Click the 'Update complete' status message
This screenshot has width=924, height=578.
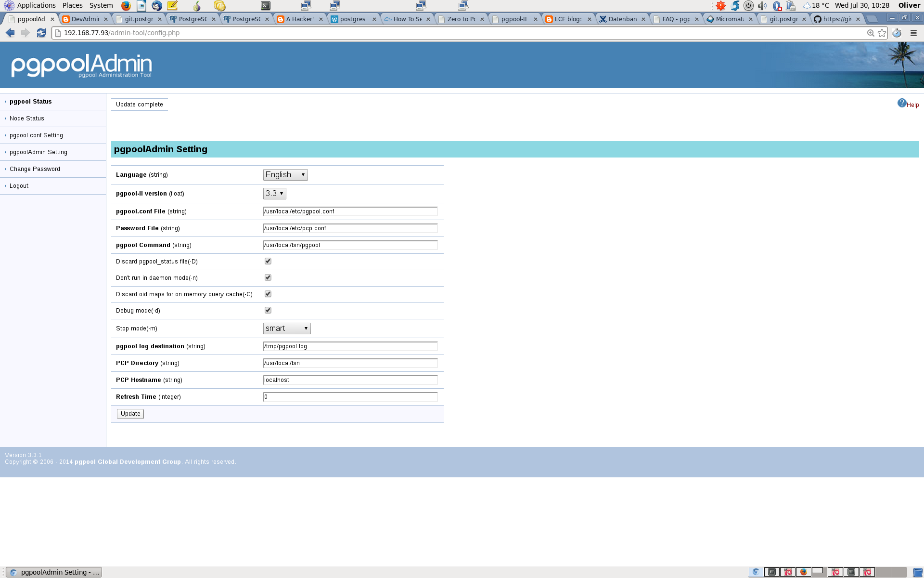pos(140,105)
